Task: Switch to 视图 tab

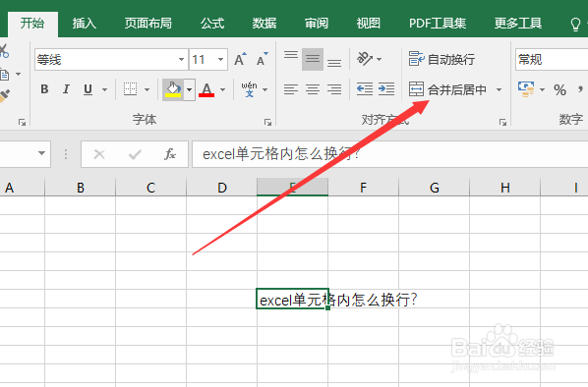Action: click(369, 24)
